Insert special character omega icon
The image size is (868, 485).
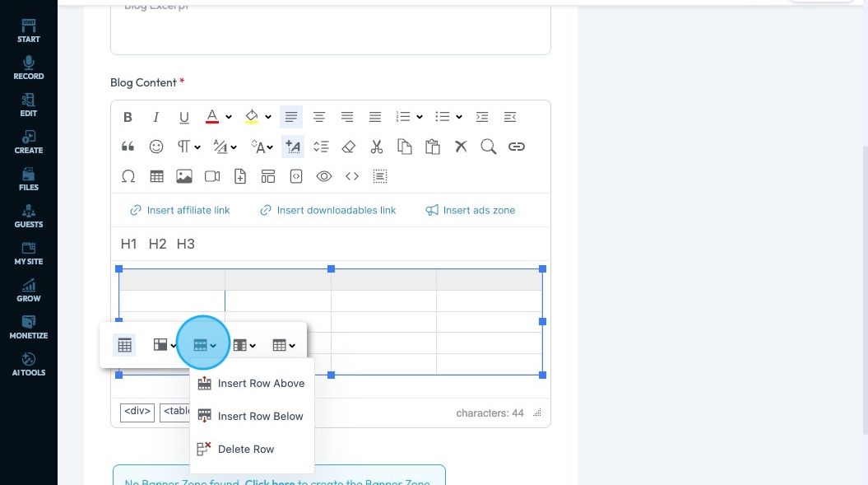128,176
